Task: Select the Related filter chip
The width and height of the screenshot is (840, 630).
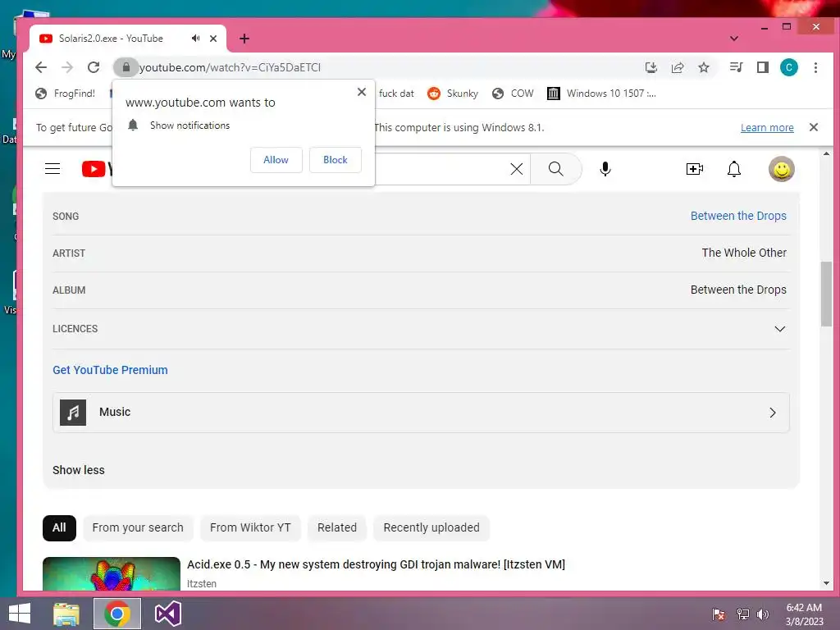Action: click(337, 527)
